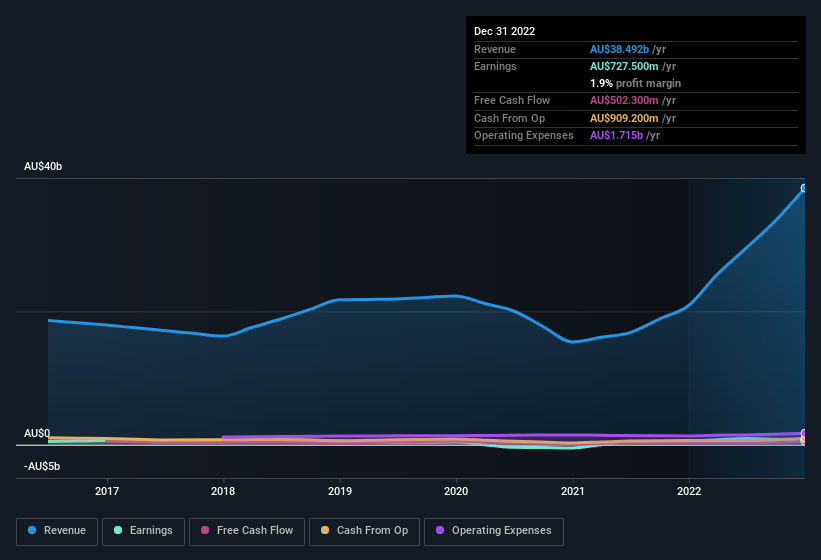Click the Revenue label in tooltip
This screenshot has height=560, width=821.
(495, 49)
